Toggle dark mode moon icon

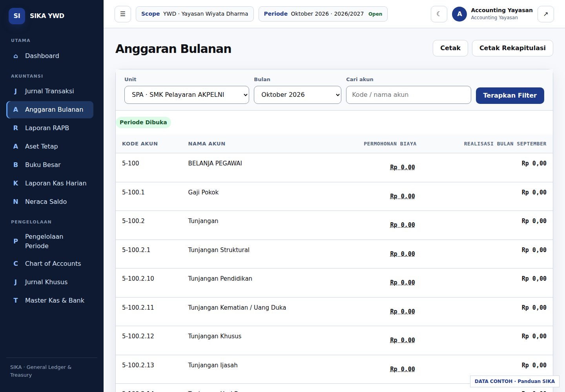pyautogui.click(x=439, y=14)
